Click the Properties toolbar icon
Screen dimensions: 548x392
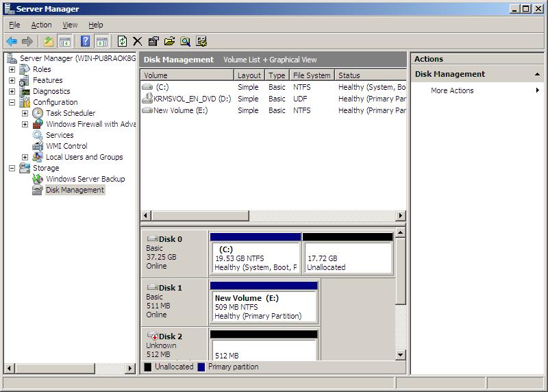pos(153,42)
